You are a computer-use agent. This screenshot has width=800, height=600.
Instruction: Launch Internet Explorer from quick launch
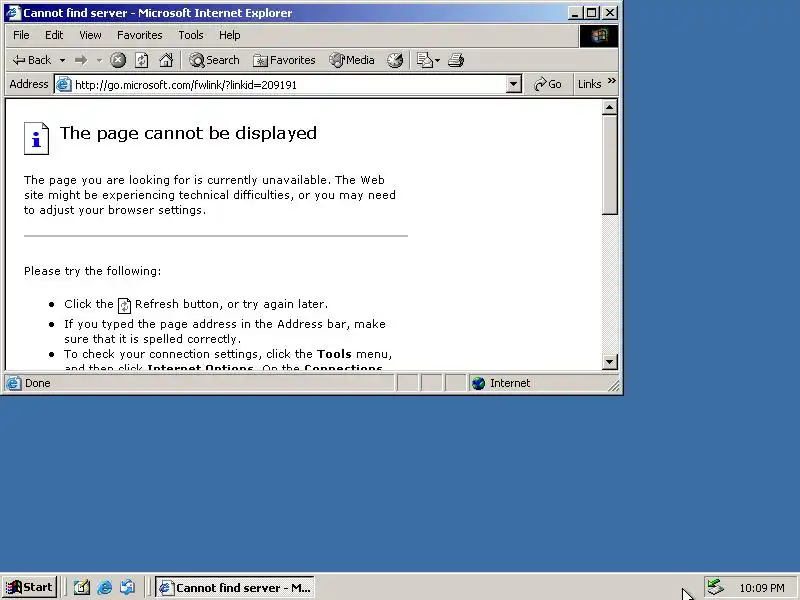pyautogui.click(x=105, y=588)
